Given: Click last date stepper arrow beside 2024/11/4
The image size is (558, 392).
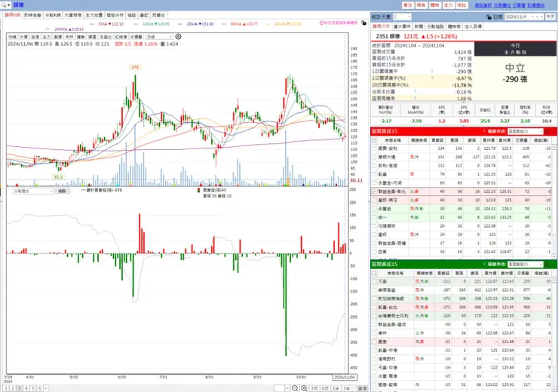Looking at the screenshot, I should pyautogui.click(x=541, y=17).
